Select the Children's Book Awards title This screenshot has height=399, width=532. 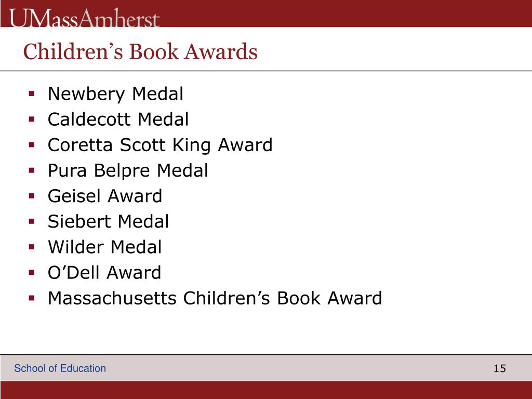[x=140, y=51]
